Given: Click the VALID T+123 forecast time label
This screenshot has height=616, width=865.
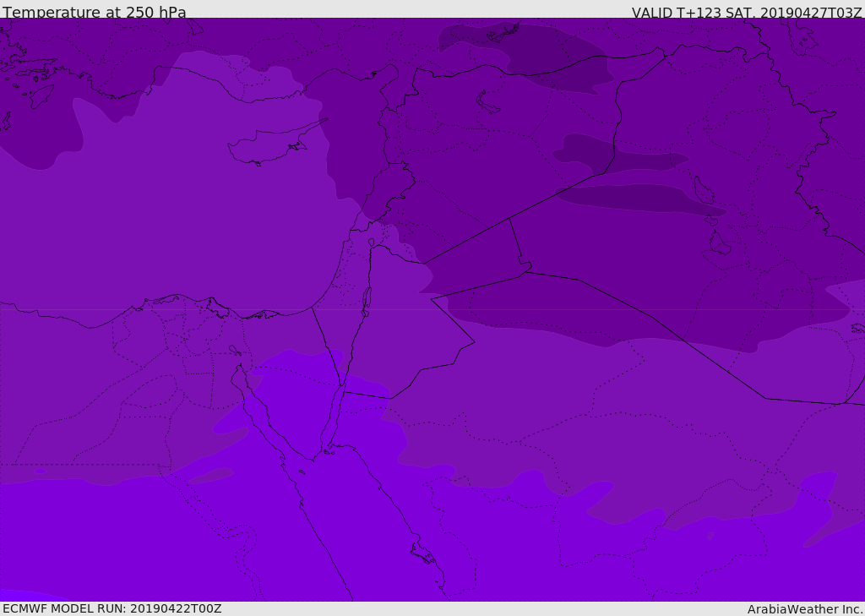Looking at the screenshot, I should point(747,13).
